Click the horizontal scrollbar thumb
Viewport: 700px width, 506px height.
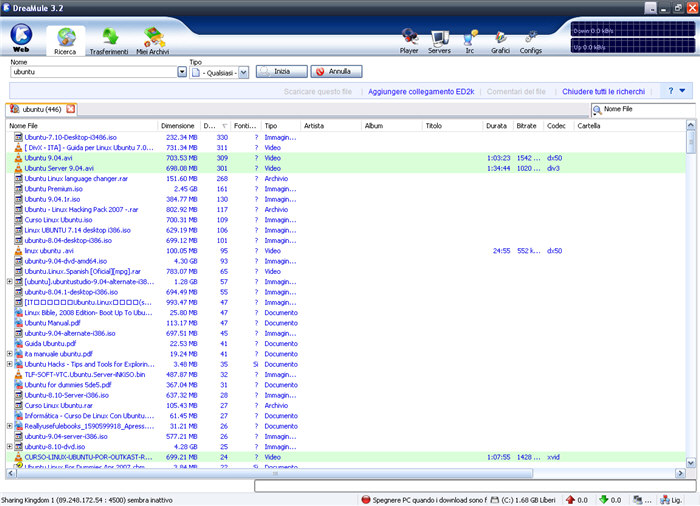pyautogui.click(x=275, y=473)
